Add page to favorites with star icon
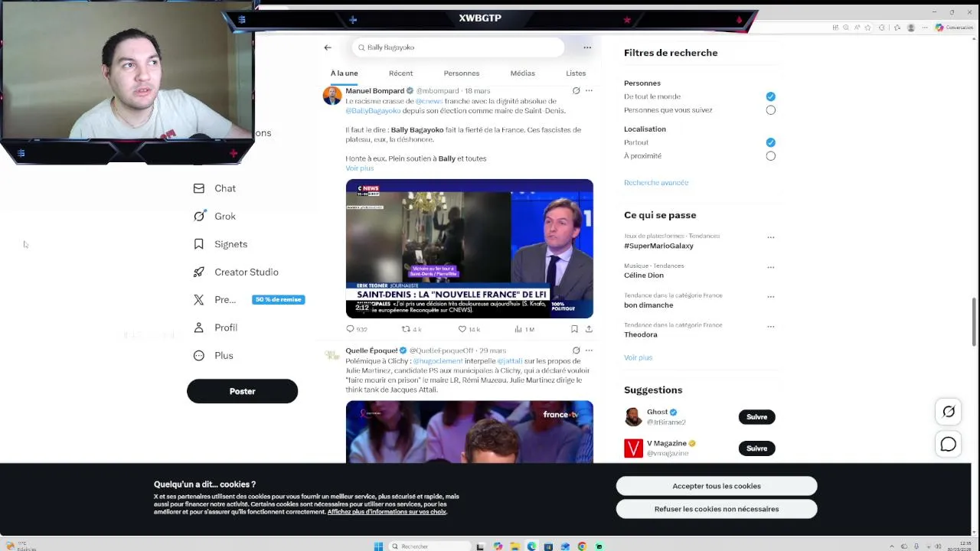980x551 pixels. coord(869,28)
